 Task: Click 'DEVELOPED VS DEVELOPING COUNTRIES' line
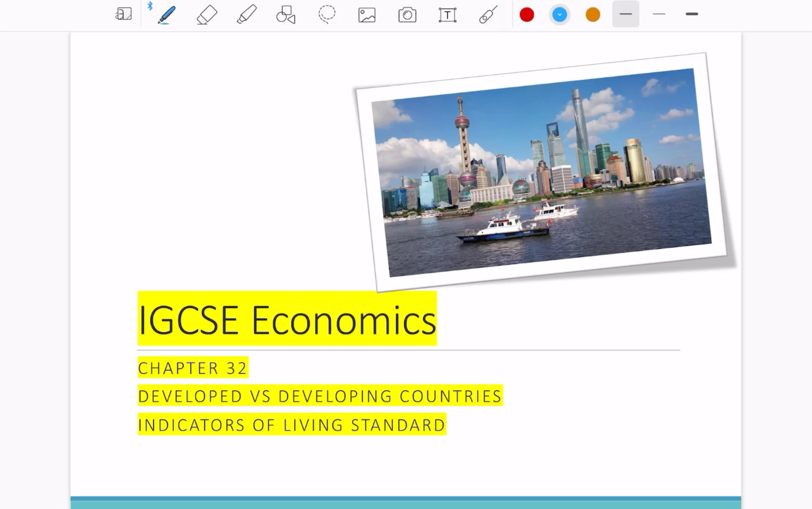pyautogui.click(x=320, y=396)
